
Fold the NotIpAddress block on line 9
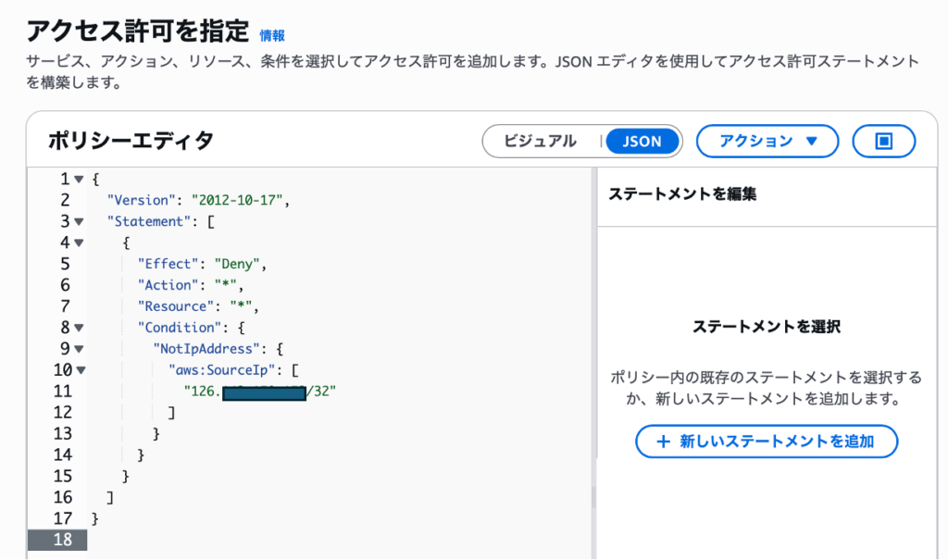(79, 348)
